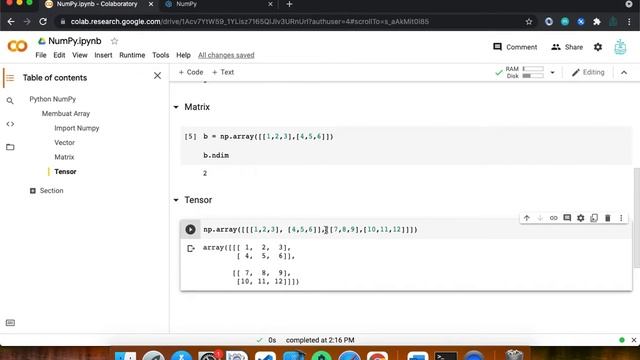640x360 pixels.
Task: Go to Membuat Array heading
Action: tap(66, 113)
